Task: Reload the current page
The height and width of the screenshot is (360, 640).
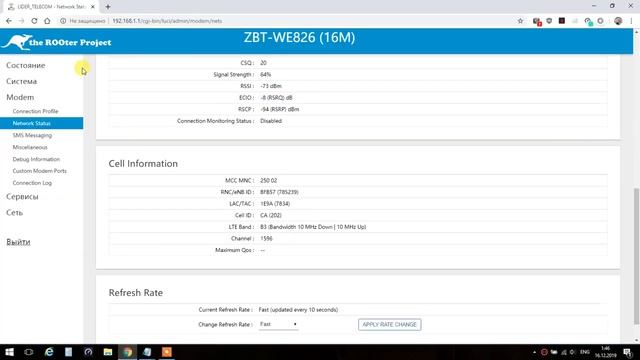Action: (x=34, y=21)
